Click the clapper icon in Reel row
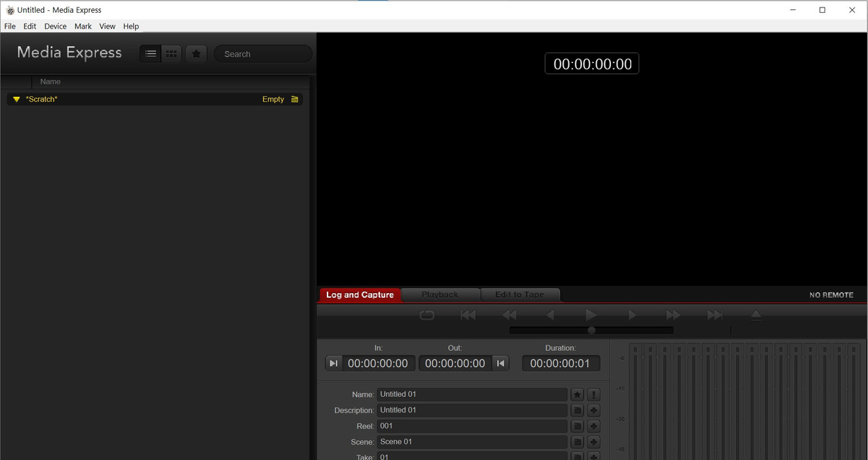This screenshot has width=868, height=460. click(x=577, y=426)
